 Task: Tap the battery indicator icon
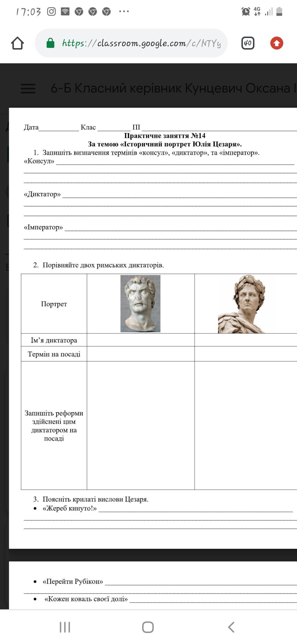[x=279, y=12]
